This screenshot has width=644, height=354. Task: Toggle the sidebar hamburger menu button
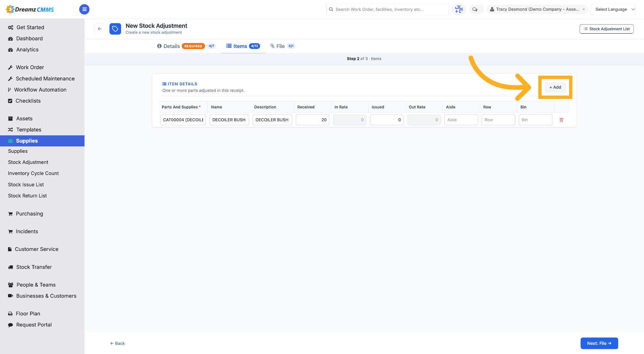tap(84, 9)
